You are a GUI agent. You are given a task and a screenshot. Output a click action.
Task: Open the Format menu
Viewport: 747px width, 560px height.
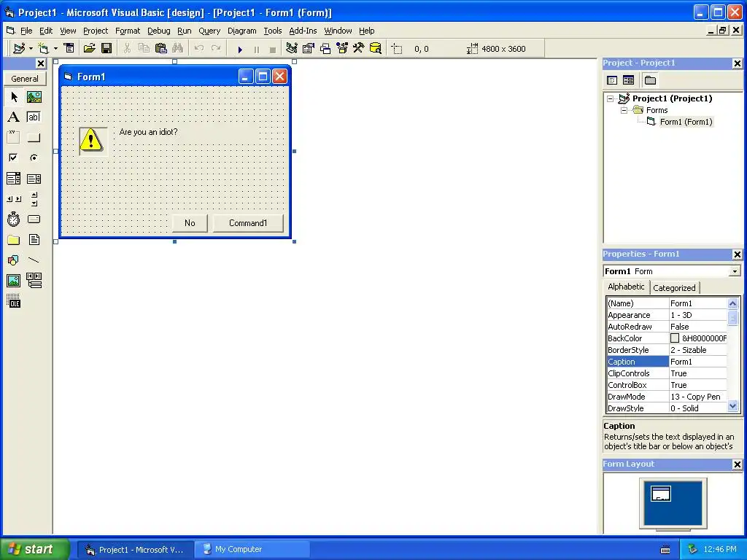tap(128, 31)
